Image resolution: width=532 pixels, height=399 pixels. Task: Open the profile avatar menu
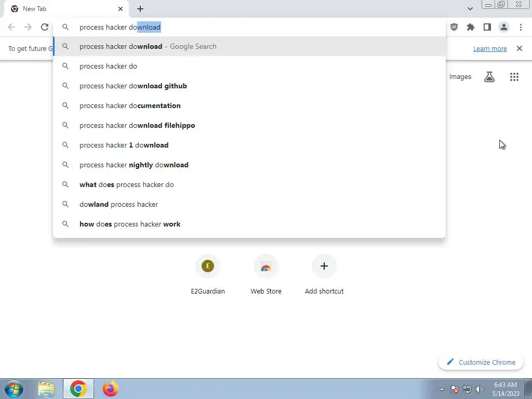(504, 27)
